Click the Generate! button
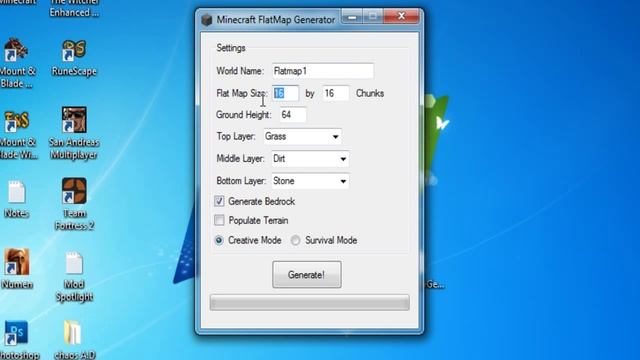The width and height of the screenshot is (640, 360). (x=307, y=275)
